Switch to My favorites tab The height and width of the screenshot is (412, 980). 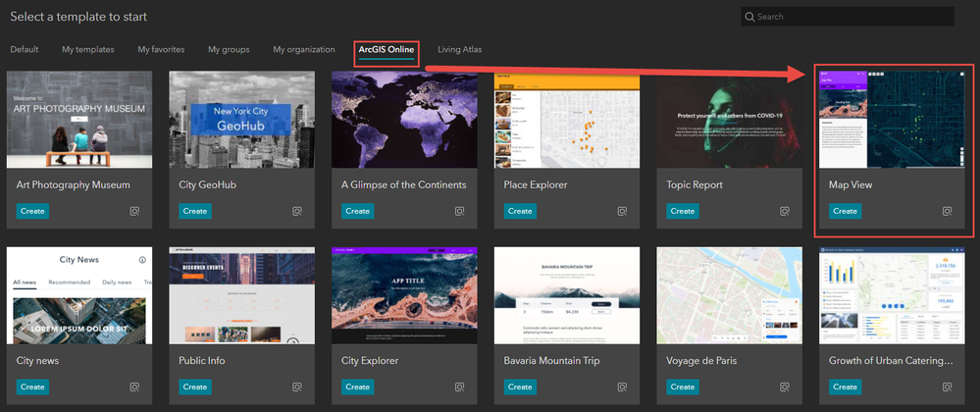pyautogui.click(x=161, y=49)
